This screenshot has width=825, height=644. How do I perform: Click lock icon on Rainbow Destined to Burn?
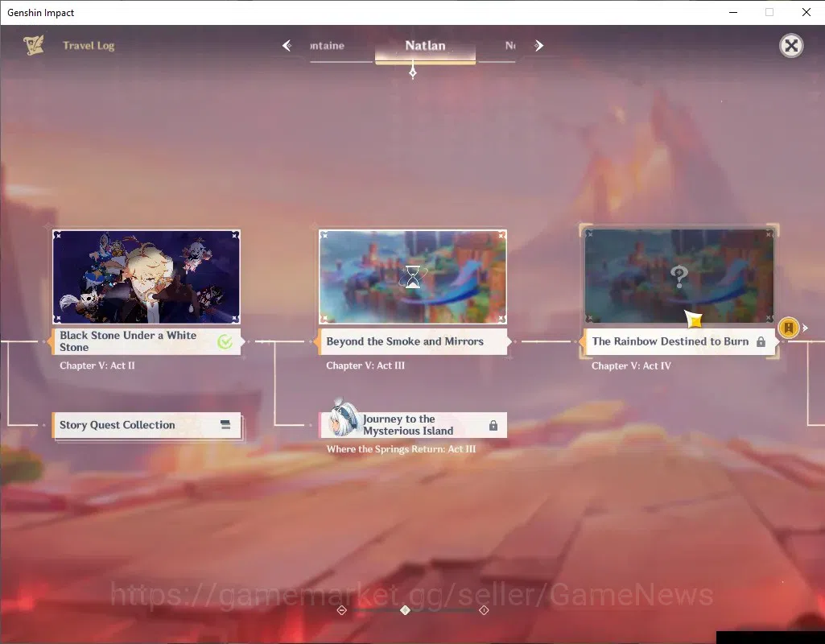(x=761, y=342)
